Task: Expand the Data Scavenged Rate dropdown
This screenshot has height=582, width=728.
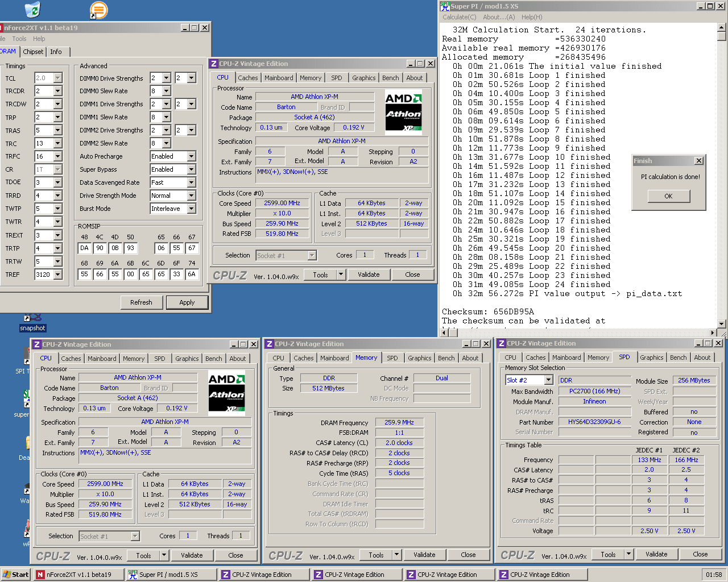Action: pos(191,183)
